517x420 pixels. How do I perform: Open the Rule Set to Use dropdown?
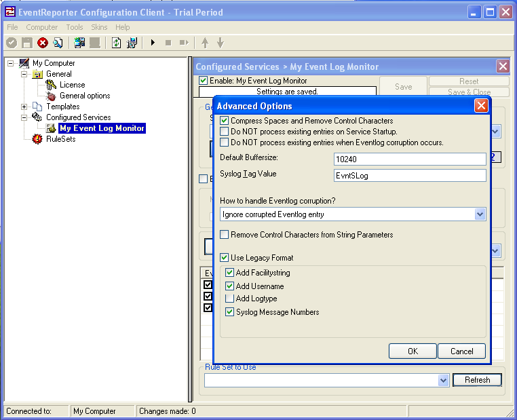coord(444,381)
